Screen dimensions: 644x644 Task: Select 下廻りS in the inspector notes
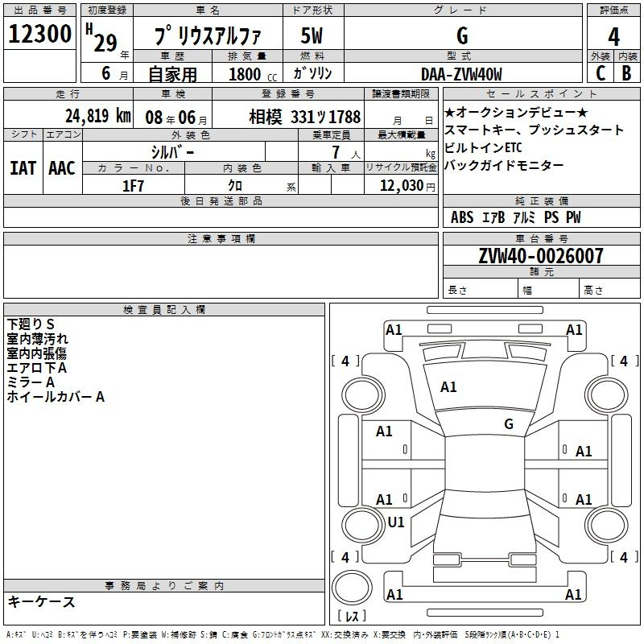pos(31,324)
